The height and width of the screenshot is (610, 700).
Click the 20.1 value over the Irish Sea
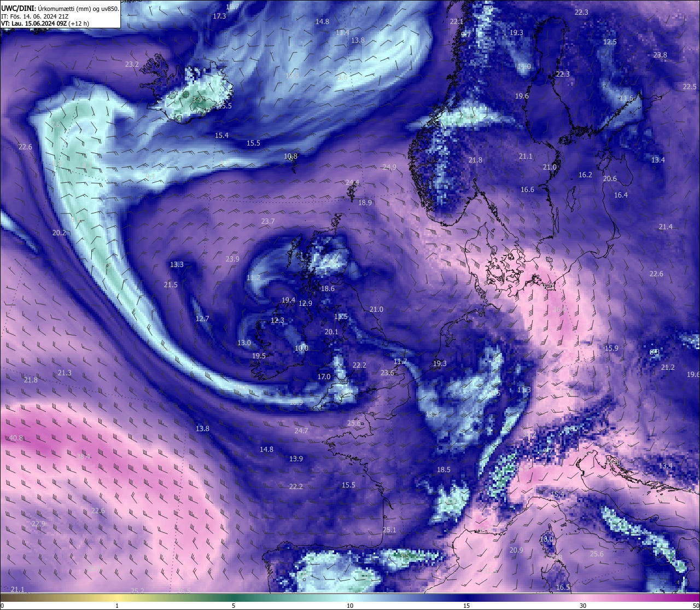[x=331, y=332]
